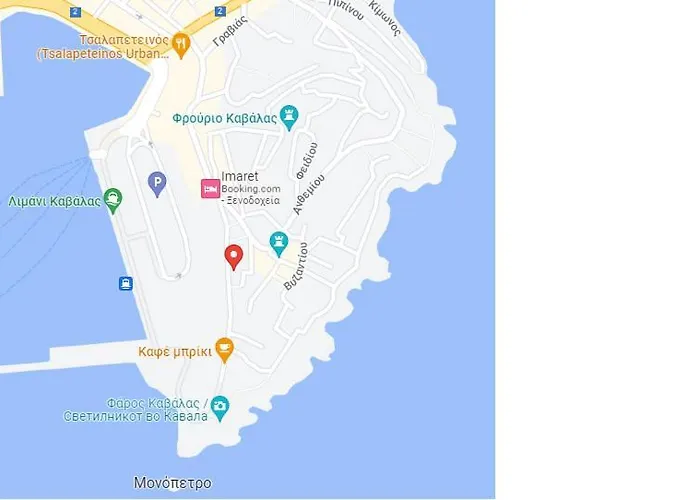Select the green Λιμάνι Καβάλας ferry pin

click(x=113, y=201)
